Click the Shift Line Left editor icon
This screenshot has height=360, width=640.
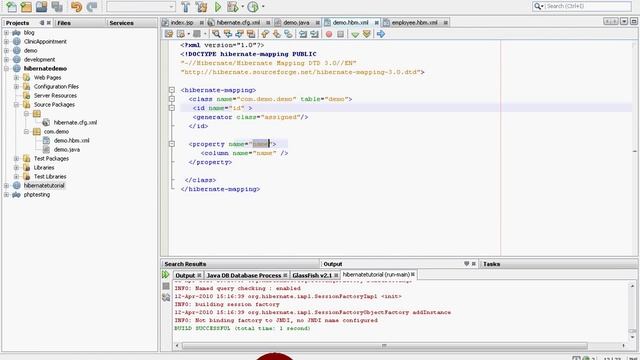coord(303,34)
